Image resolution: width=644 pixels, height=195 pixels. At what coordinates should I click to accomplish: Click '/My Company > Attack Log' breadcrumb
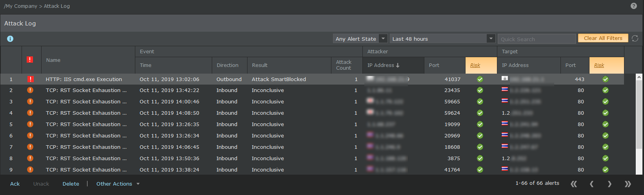pyautogui.click(x=37, y=6)
